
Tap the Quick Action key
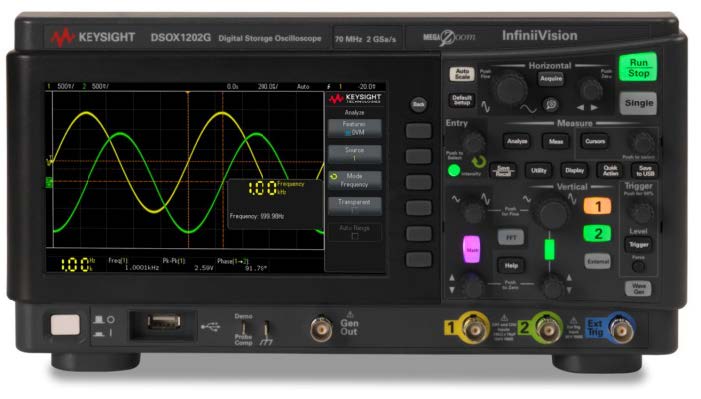(610, 170)
